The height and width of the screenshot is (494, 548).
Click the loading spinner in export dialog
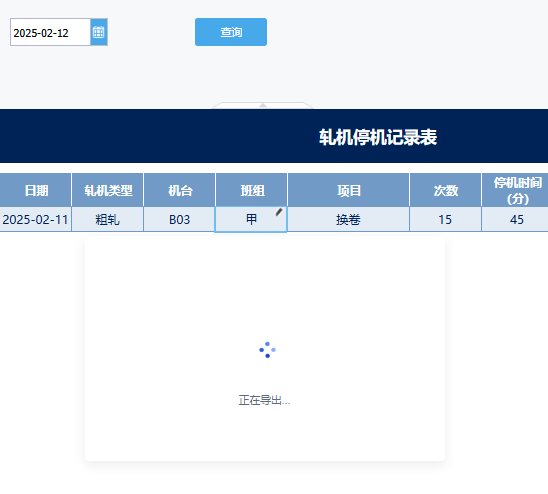[267, 350]
